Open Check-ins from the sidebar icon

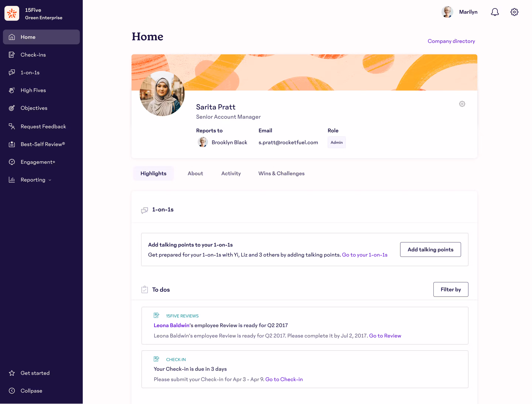12,55
